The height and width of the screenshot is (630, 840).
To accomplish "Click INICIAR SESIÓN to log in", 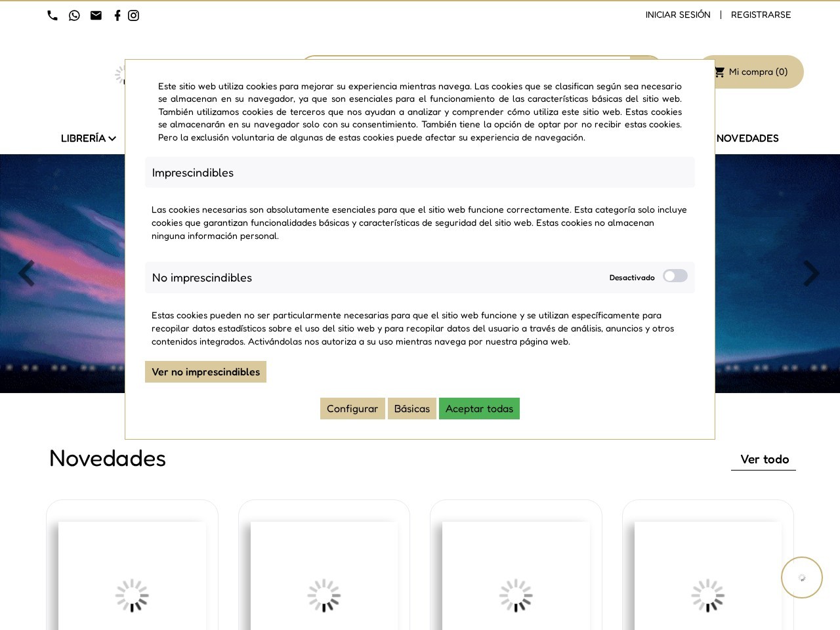I will (678, 14).
